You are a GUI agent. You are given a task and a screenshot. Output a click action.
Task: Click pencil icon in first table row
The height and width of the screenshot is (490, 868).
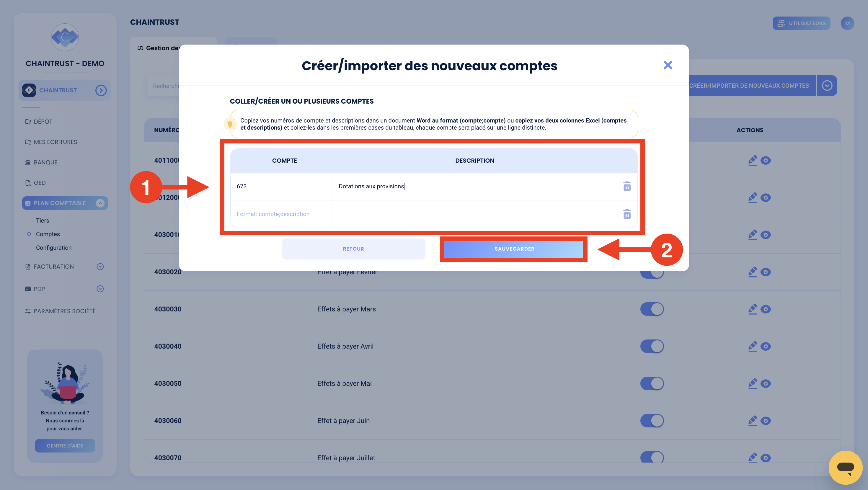[753, 160]
